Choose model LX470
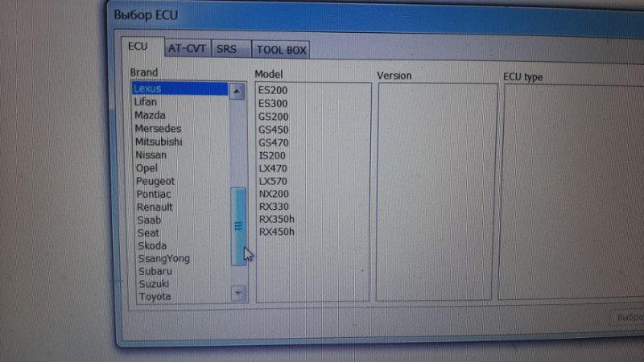The image size is (644, 362). tap(273, 168)
